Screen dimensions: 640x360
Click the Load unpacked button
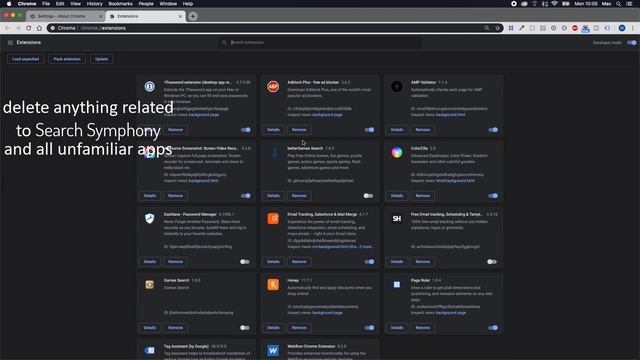[25, 59]
